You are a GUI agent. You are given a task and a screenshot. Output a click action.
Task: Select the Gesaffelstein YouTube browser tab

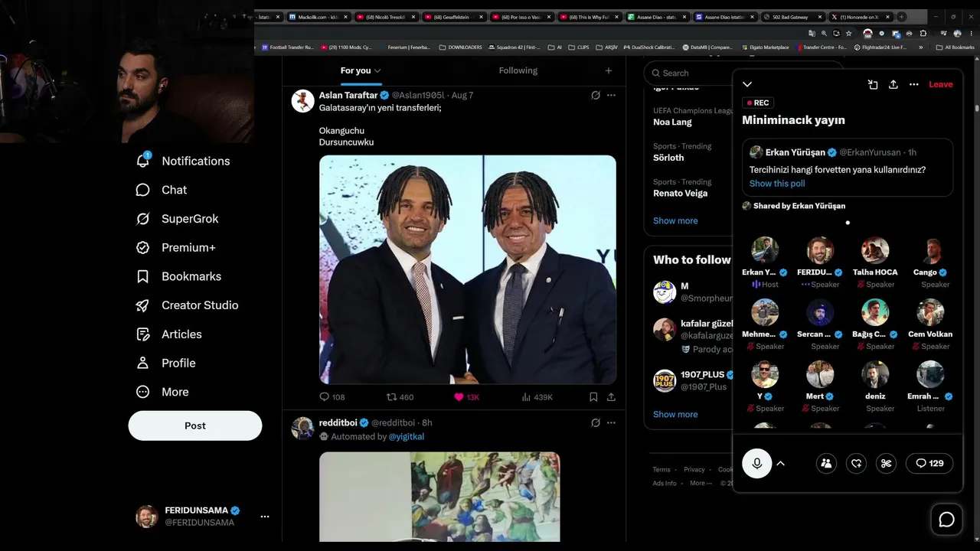[x=455, y=17]
